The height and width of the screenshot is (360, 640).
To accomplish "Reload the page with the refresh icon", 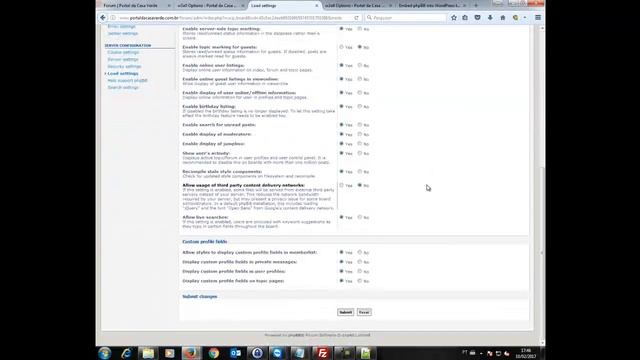I will 356,18.
